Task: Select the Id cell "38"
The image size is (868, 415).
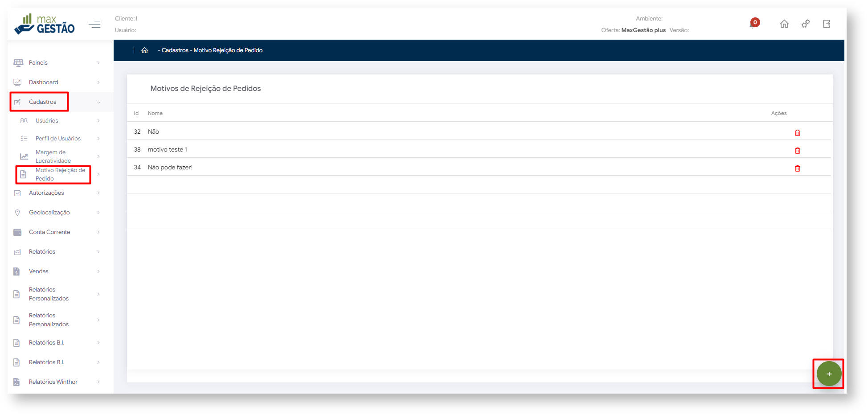Action: pyautogui.click(x=137, y=149)
